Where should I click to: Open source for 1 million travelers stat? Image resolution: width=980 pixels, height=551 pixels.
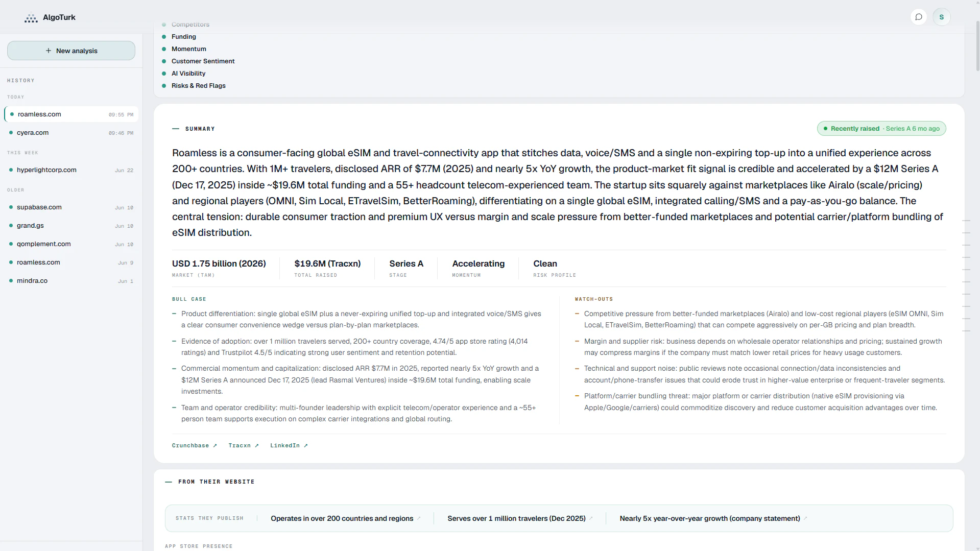tap(591, 518)
